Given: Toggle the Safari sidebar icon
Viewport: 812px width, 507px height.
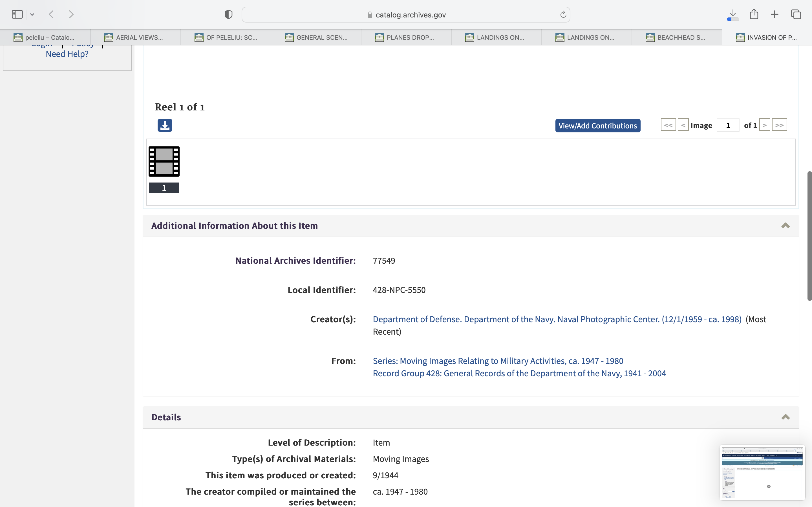Looking at the screenshot, I should coord(17,14).
